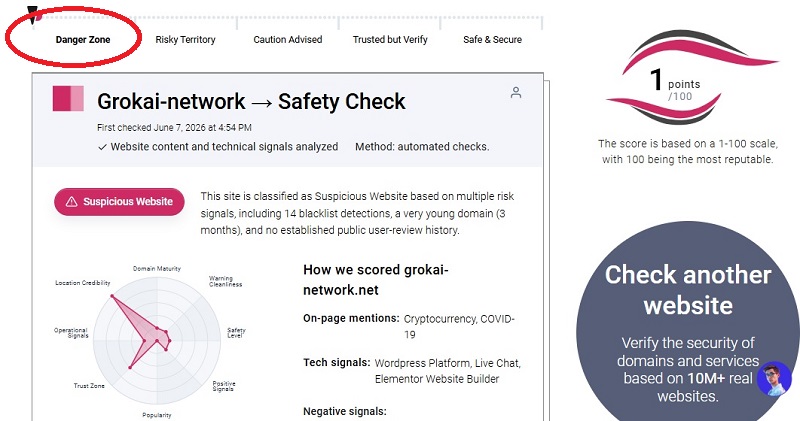Click the Positive Signals chart label
Viewport: 800px width, 421px height.
pyautogui.click(x=224, y=386)
